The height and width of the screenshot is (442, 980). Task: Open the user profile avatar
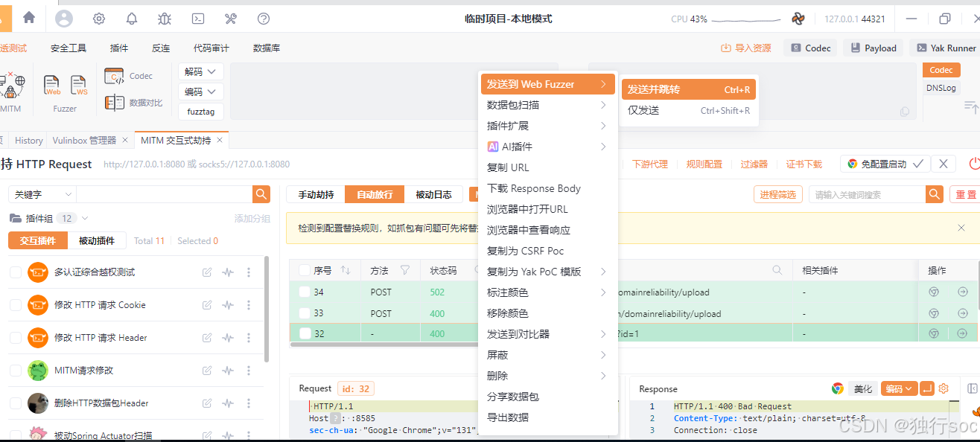click(64, 19)
